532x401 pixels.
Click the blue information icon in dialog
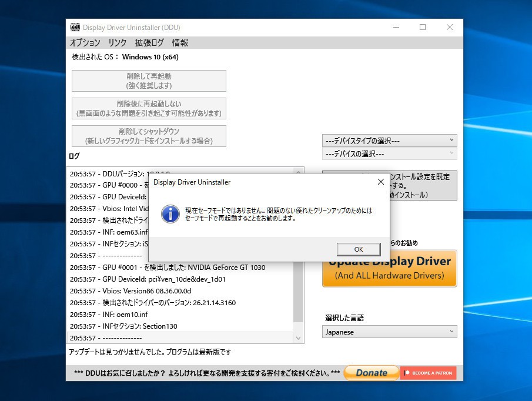170,214
